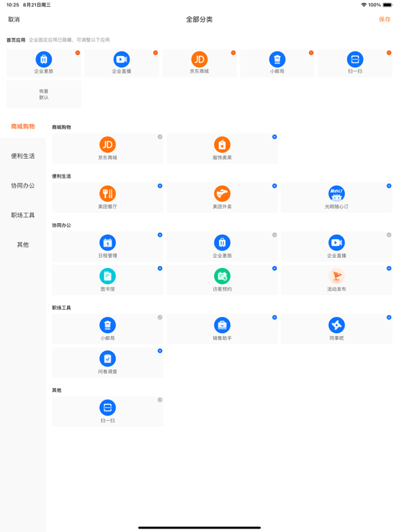Click the 协同办公 section heading in list
399x532 pixels.
click(62, 225)
